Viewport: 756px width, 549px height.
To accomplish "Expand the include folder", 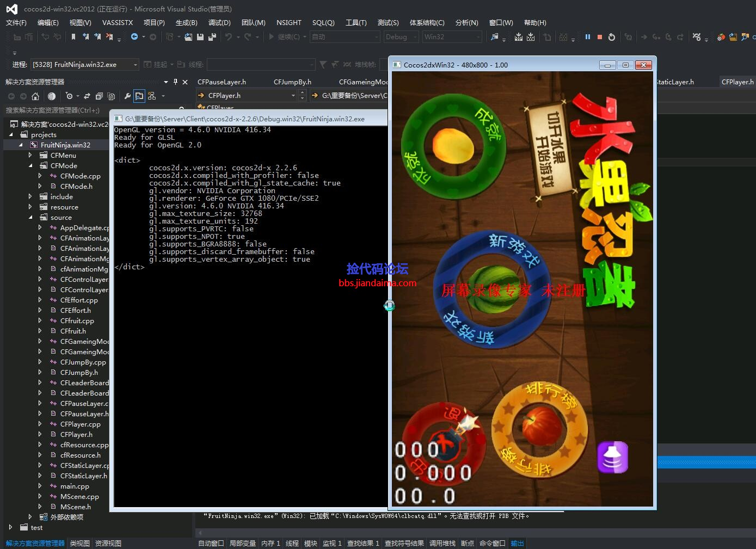I will [x=30, y=197].
